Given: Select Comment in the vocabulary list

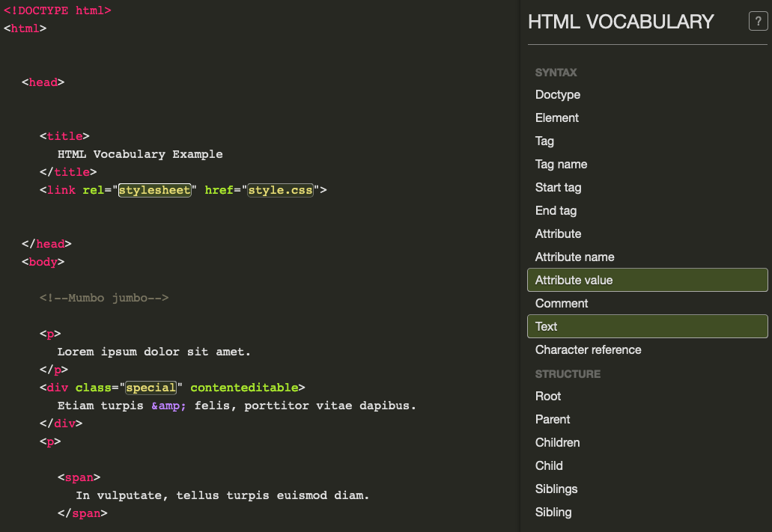Looking at the screenshot, I should (x=562, y=304).
